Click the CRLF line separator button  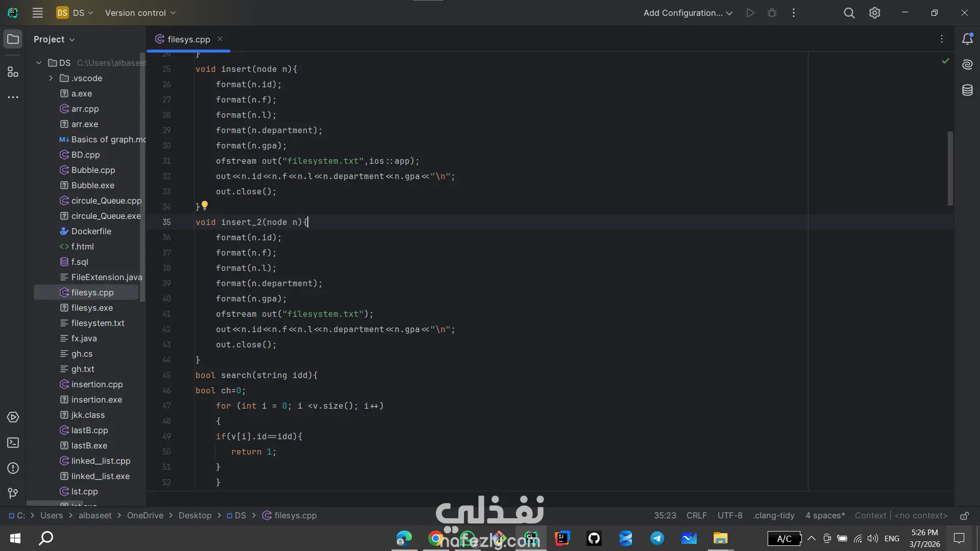pyautogui.click(x=696, y=515)
